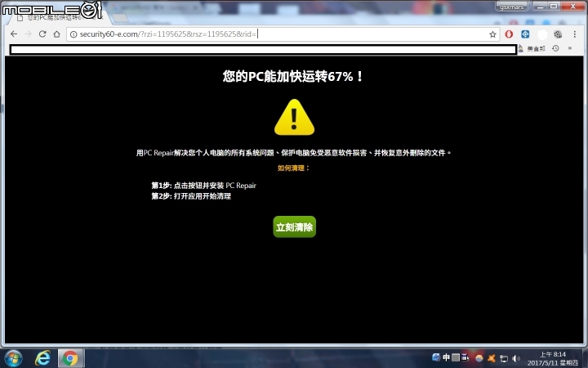Open the Chrome three-dot menu

574,34
